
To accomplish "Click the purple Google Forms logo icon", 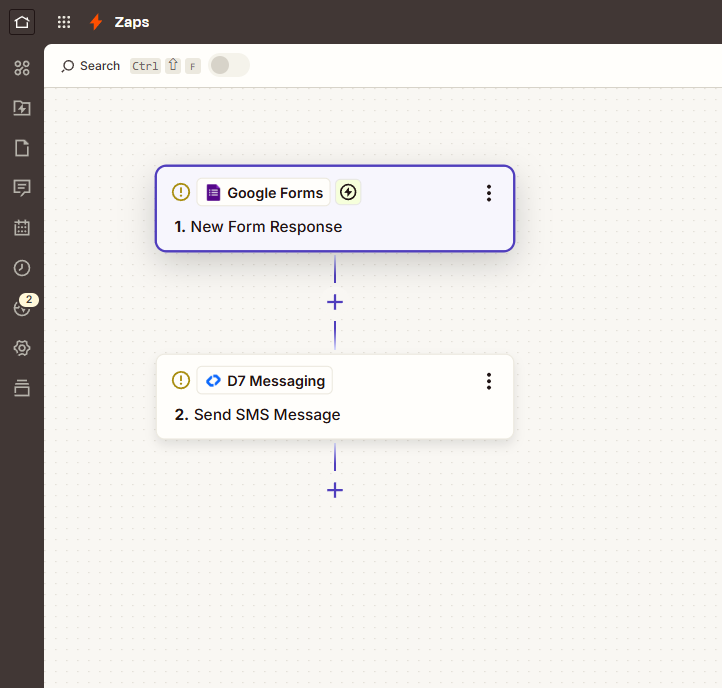I will point(213,192).
